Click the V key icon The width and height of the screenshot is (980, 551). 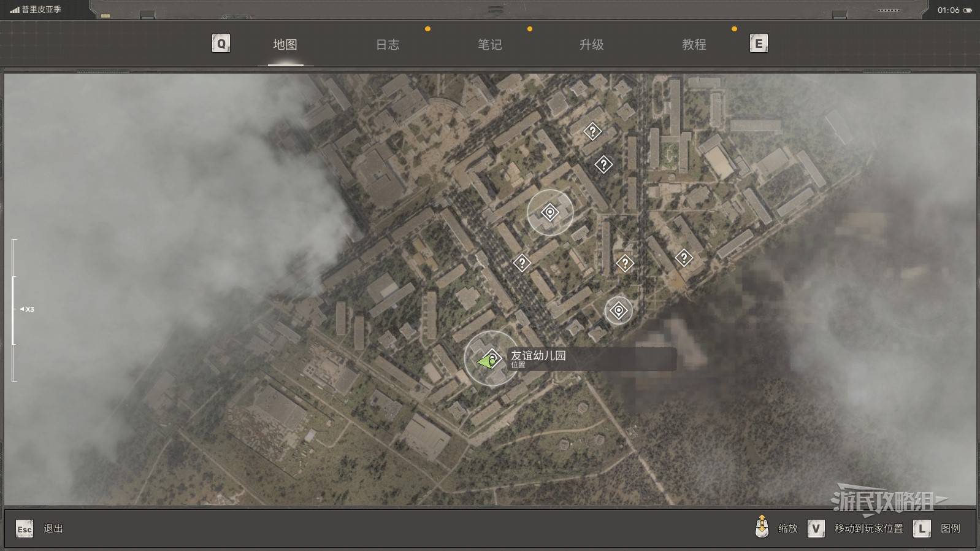point(816,528)
